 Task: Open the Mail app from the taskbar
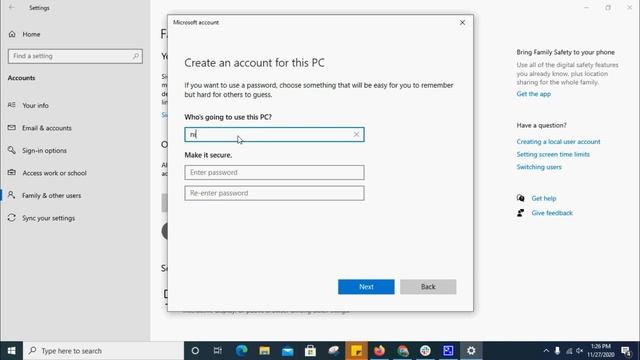287,351
